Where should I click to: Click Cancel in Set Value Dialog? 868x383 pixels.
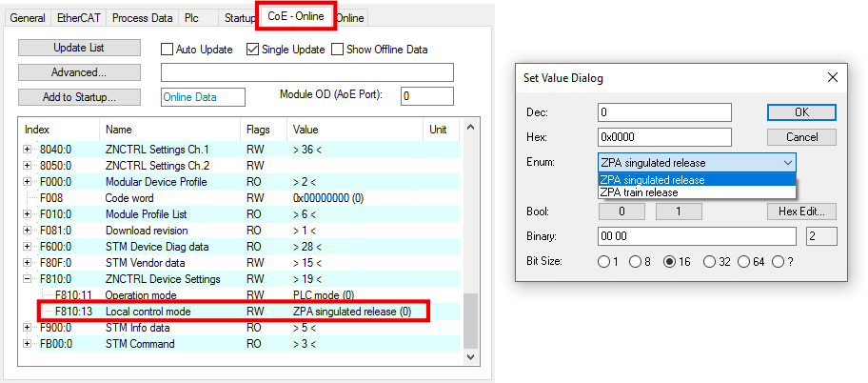(x=801, y=137)
